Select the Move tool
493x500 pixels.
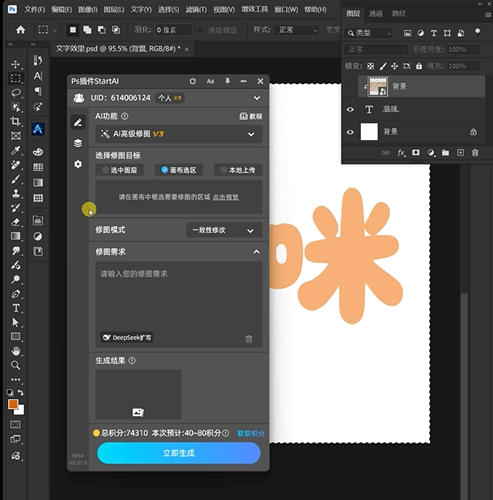click(x=16, y=64)
